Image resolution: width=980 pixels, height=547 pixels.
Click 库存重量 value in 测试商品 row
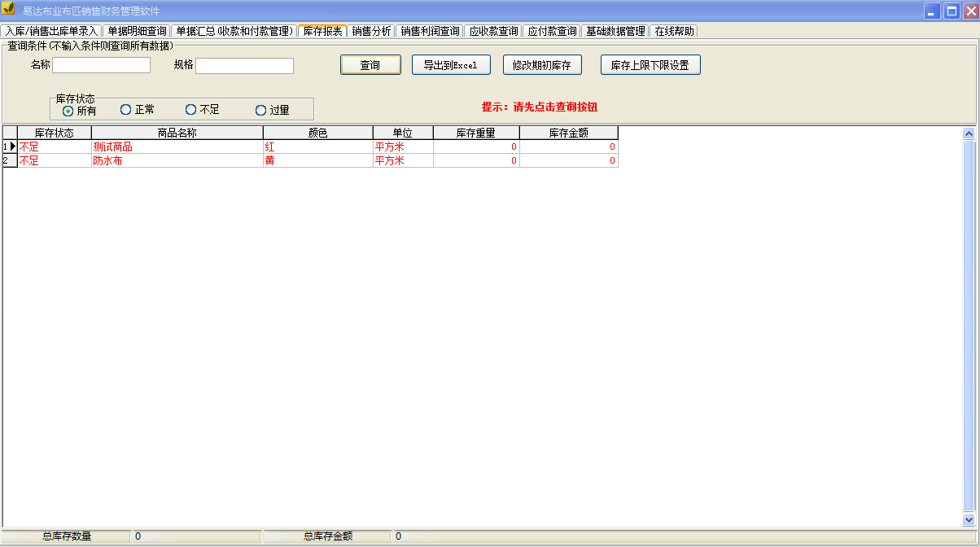476,147
